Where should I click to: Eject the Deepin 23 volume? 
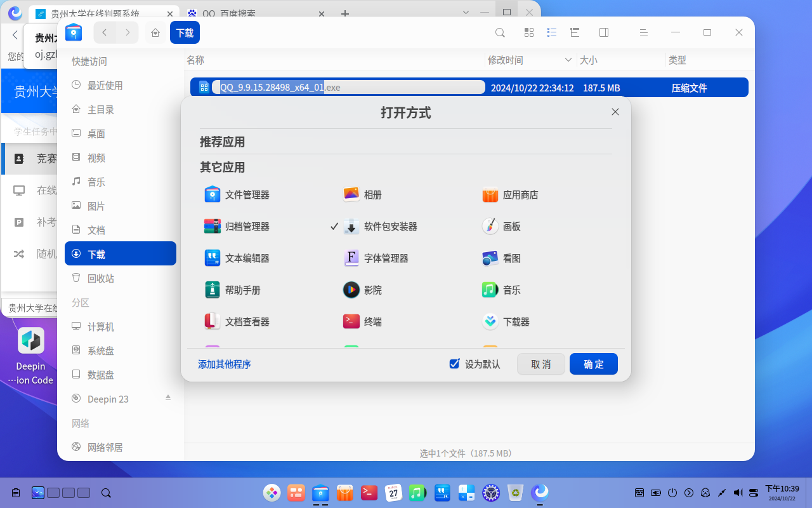click(168, 398)
